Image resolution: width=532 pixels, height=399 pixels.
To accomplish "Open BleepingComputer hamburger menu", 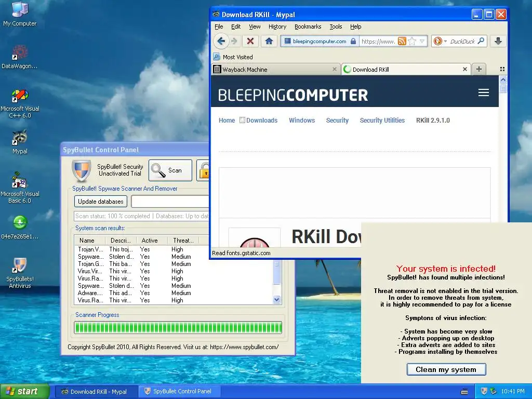I will pyautogui.click(x=484, y=92).
